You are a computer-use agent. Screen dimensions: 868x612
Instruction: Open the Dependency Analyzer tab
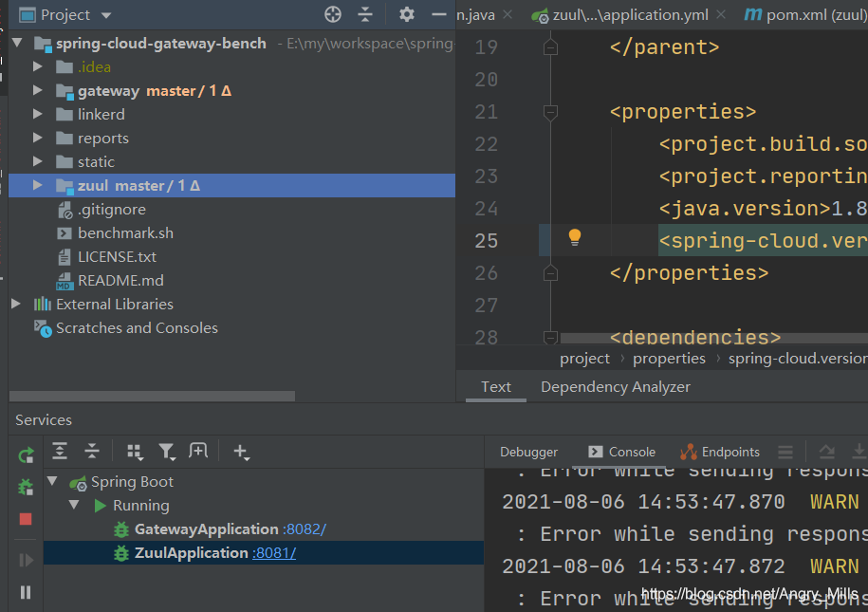[615, 386]
